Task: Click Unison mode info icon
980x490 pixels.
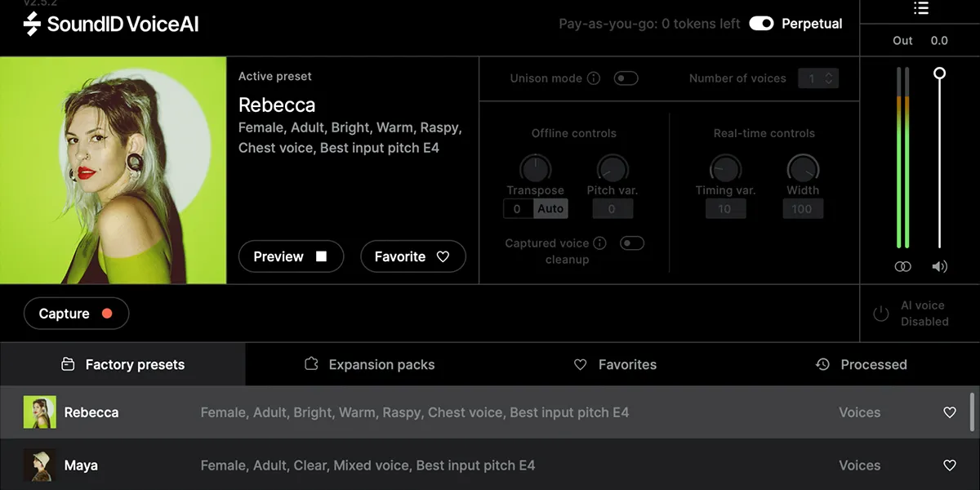Action: pos(594,78)
